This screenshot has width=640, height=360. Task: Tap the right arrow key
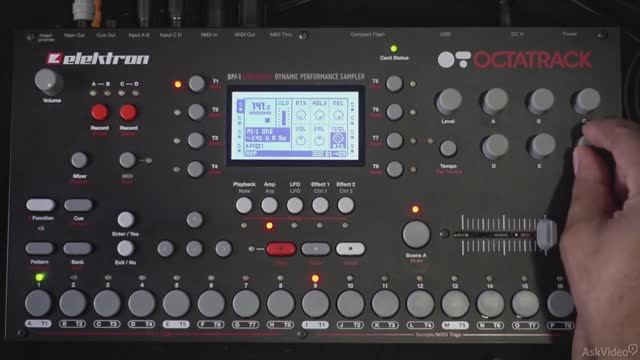(x=223, y=249)
